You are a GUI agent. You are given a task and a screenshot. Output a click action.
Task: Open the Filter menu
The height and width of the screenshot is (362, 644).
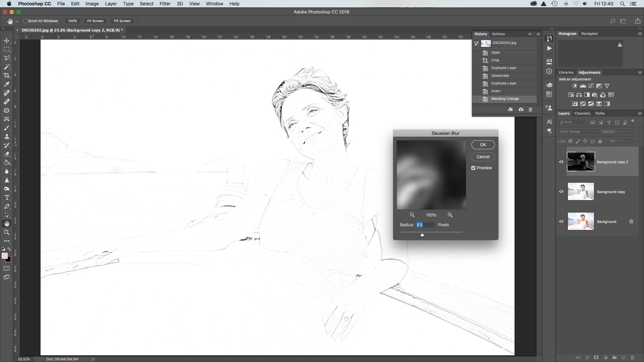(x=165, y=4)
